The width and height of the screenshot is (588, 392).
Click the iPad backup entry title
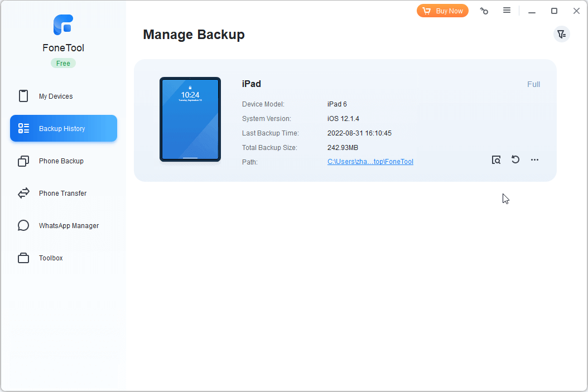tap(252, 84)
